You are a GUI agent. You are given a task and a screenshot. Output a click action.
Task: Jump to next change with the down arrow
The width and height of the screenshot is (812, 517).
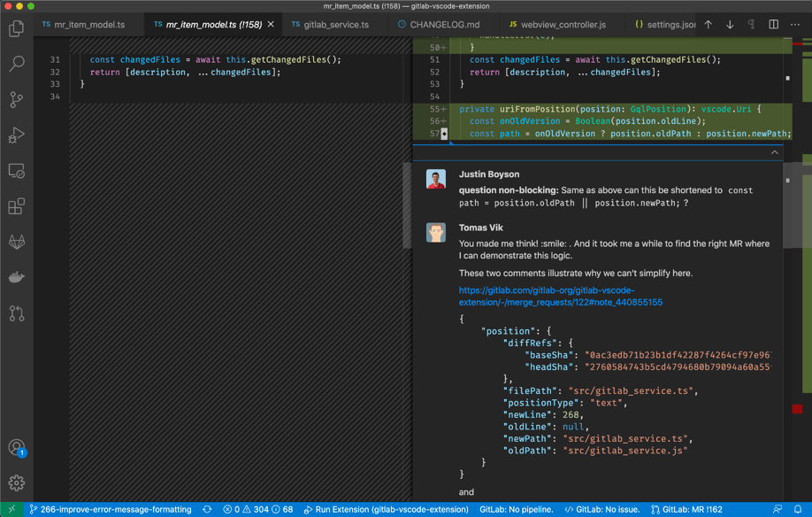pos(729,25)
